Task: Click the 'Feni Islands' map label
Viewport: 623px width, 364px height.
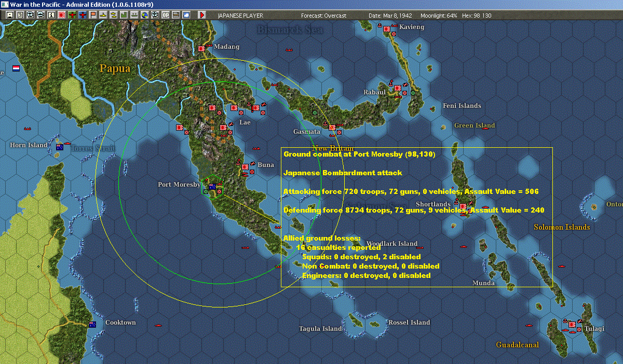Action: 462,106
